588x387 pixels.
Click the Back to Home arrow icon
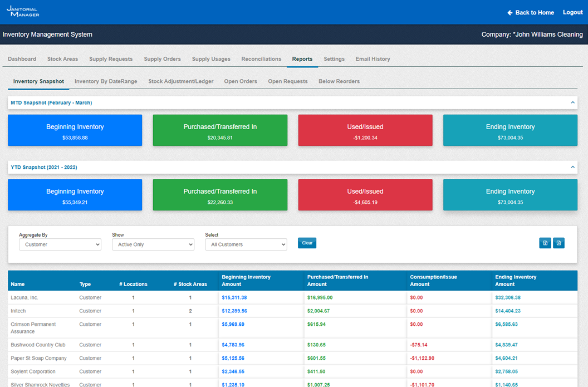coord(509,12)
